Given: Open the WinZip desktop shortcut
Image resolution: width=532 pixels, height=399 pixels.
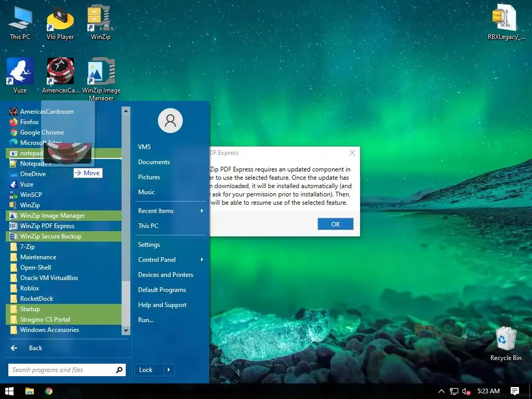Looking at the screenshot, I should tap(100, 23).
